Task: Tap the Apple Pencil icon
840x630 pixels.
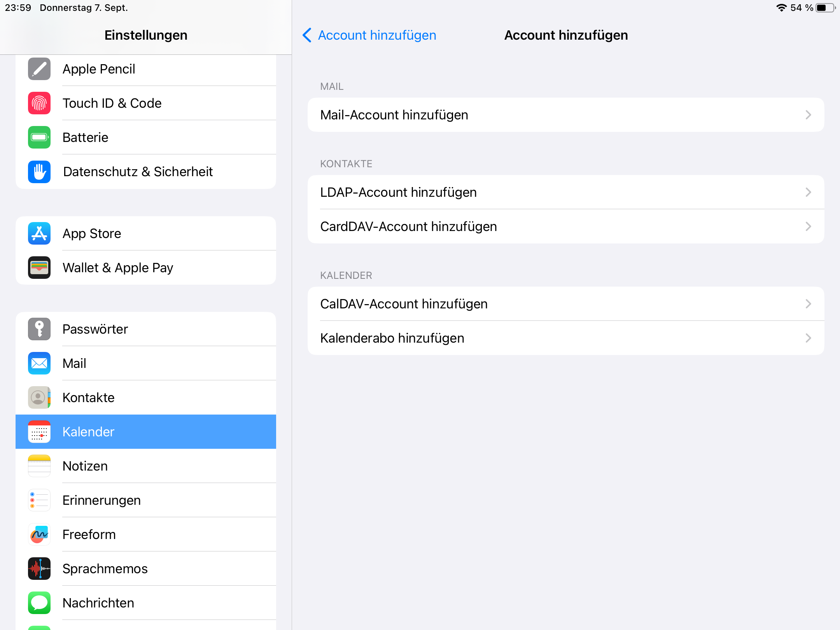Action: tap(39, 69)
